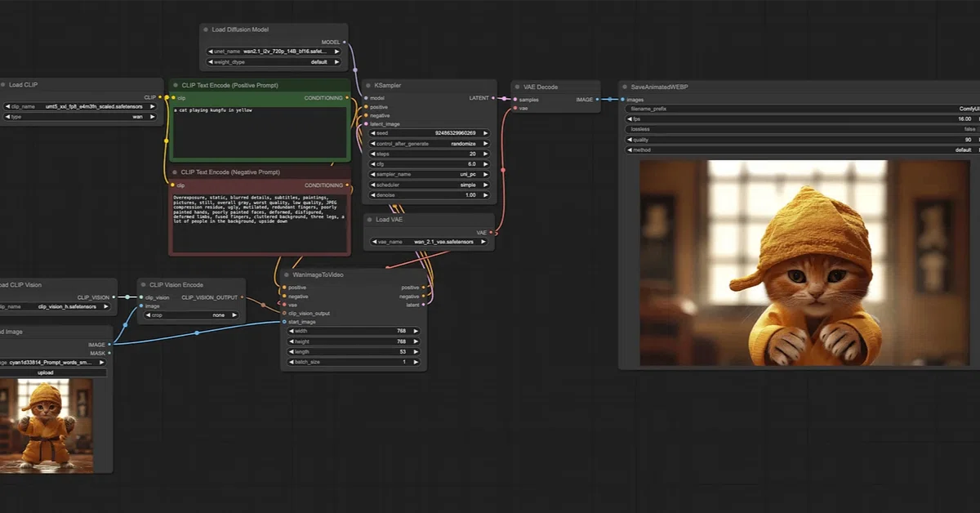Click the upload button in Load Image
Viewport: 980px width, 513px height.
(46, 372)
